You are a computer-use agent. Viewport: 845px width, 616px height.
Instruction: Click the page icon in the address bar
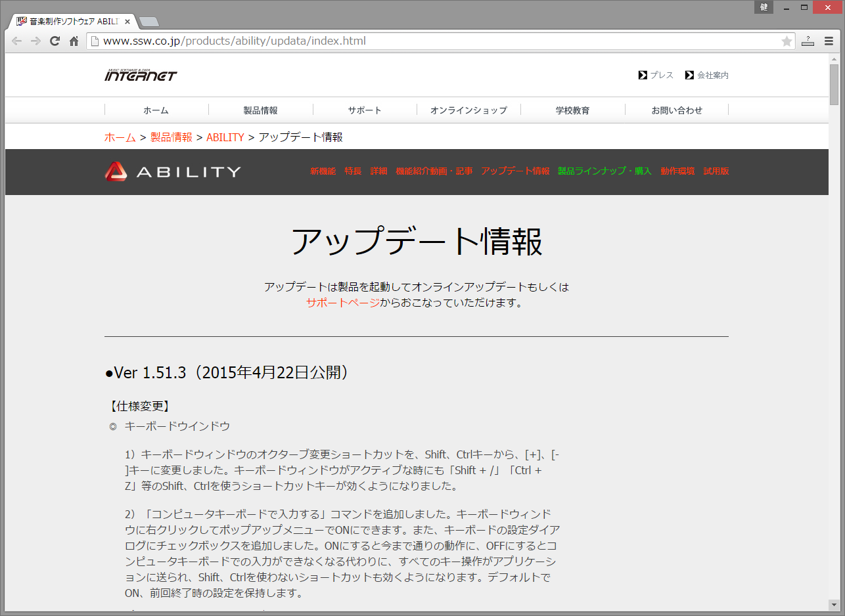click(x=95, y=41)
